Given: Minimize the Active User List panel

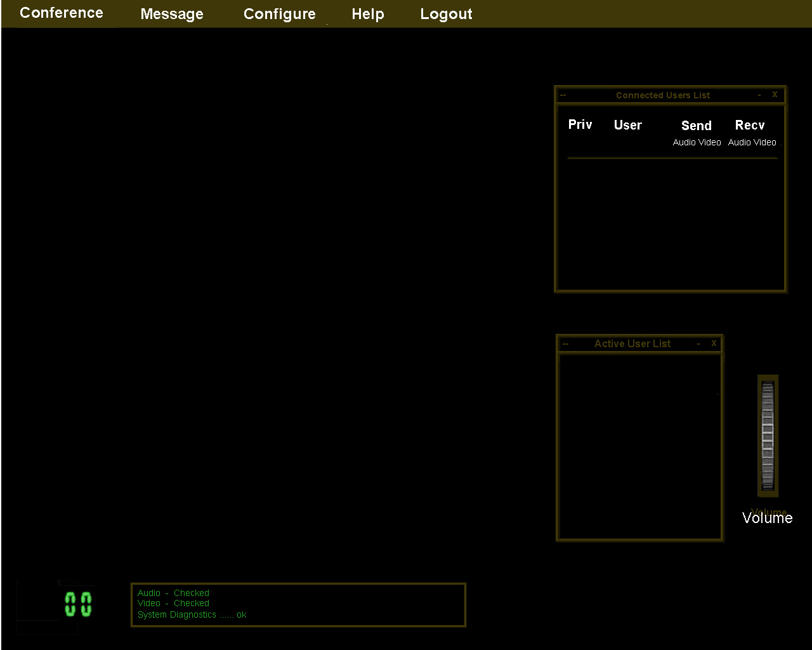Looking at the screenshot, I should 698,343.
